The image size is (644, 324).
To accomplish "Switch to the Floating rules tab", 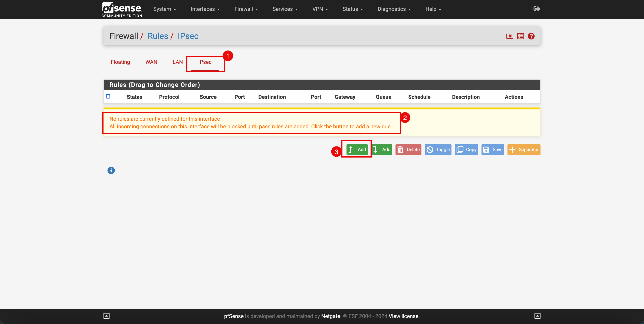I will pos(120,62).
